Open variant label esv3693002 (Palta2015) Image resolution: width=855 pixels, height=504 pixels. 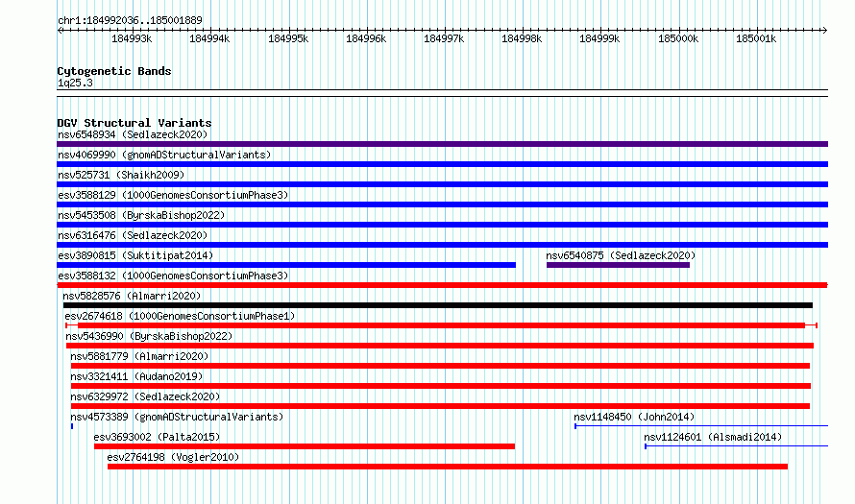157,437
